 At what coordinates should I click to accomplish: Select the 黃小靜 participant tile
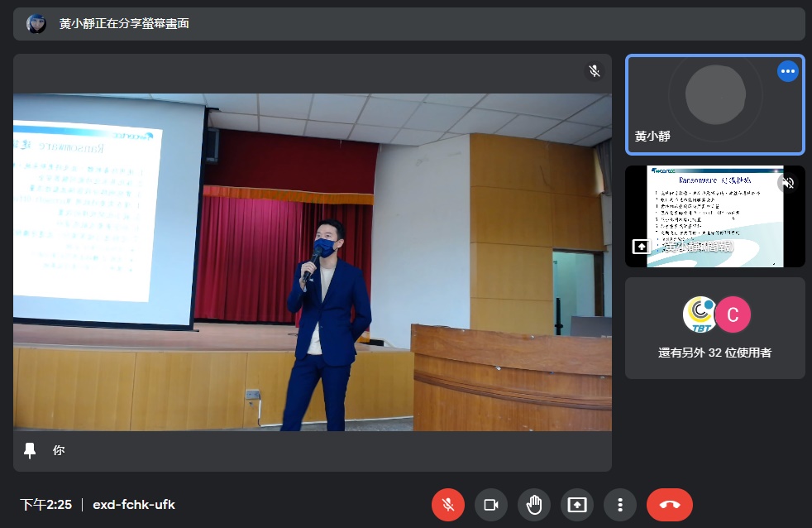pyautogui.click(x=714, y=104)
